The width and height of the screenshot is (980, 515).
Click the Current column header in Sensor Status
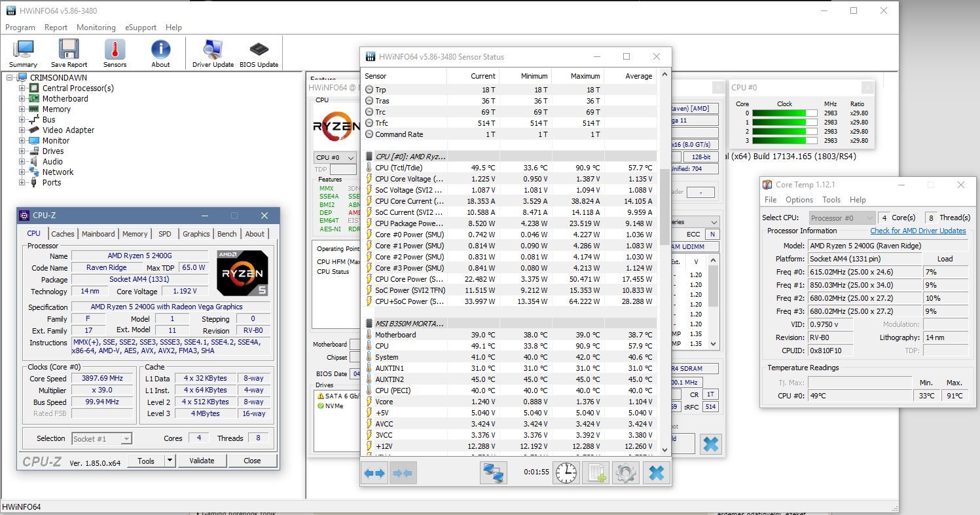473,76
